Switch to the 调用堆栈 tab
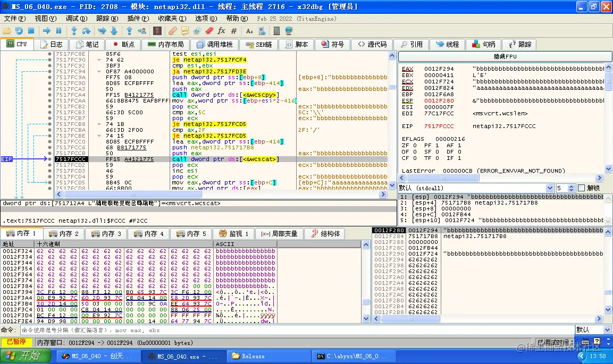This screenshot has width=613, height=364. (x=215, y=45)
